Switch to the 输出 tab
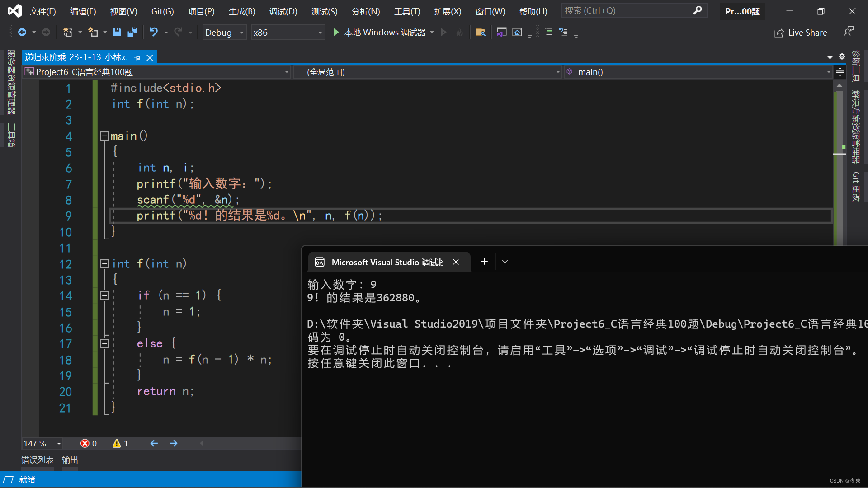The height and width of the screenshot is (488, 868). click(x=70, y=460)
